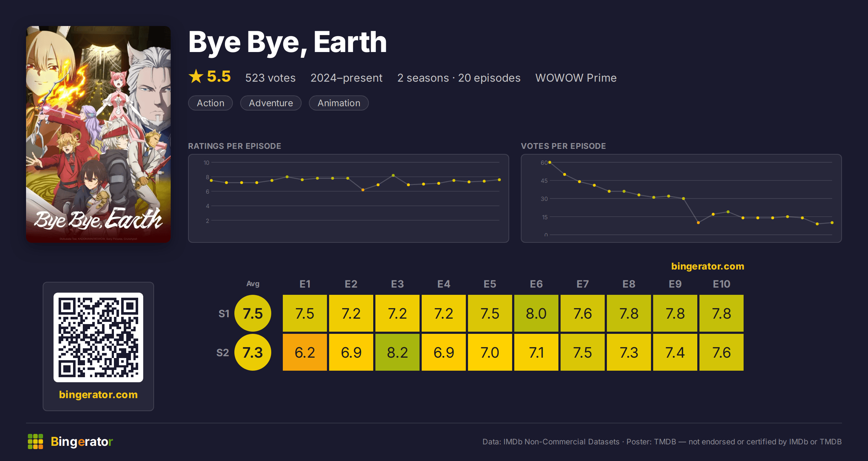The image size is (868, 461).
Task: Click the Bingerator brand name in footer
Action: 82,441
